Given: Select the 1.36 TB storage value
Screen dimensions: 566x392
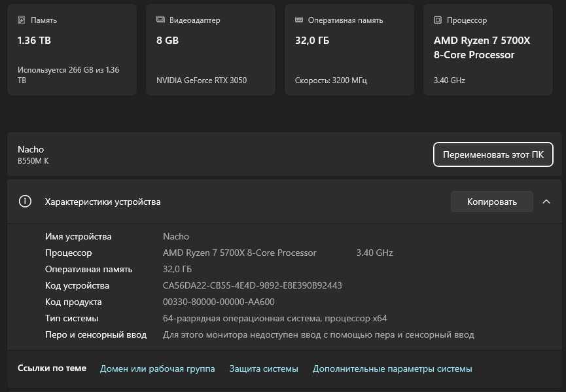Looking at the screenshot, I should point(34,40).
